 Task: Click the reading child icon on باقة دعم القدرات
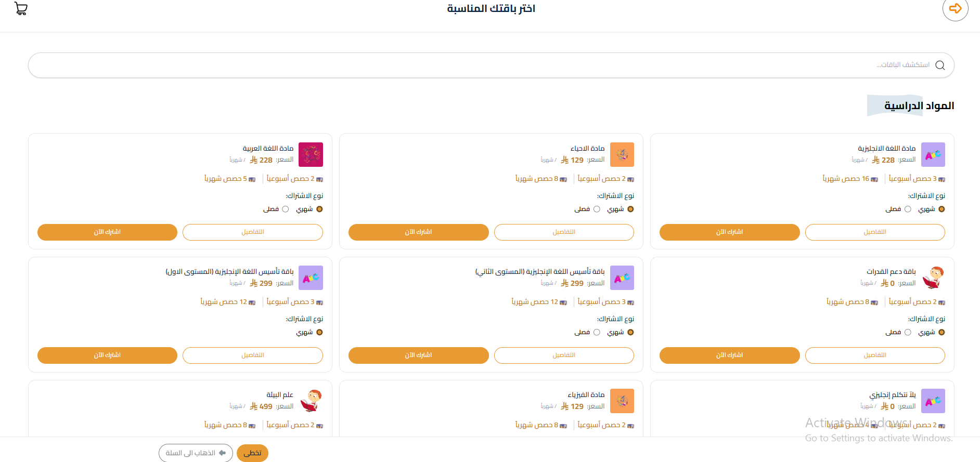tap(933, 278)
